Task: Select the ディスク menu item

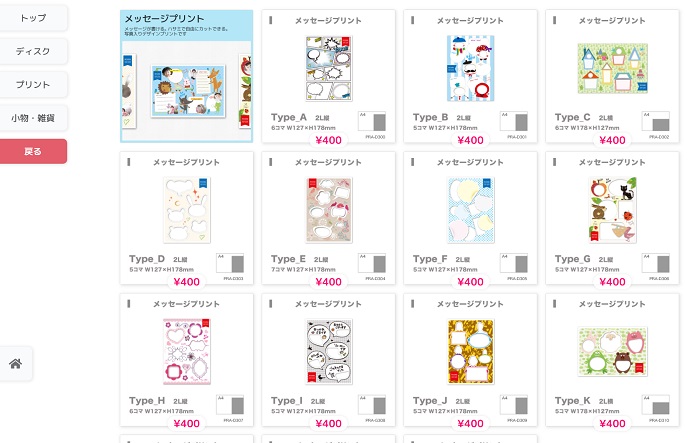Action: tap(33, 51)
